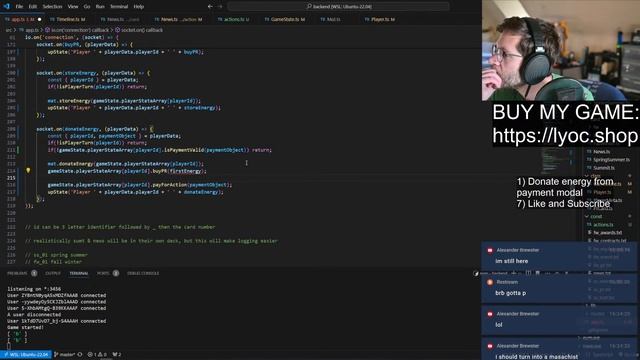Open errors and warnings status item
The height and width of the screenshot is (360, 640).
click(x=97, y=354)
